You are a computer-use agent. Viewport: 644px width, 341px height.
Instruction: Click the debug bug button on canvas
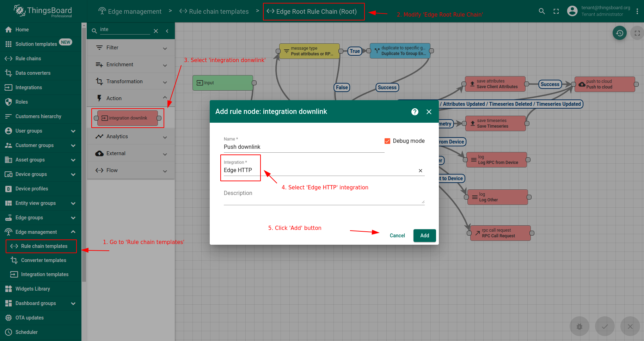(579, 327)
